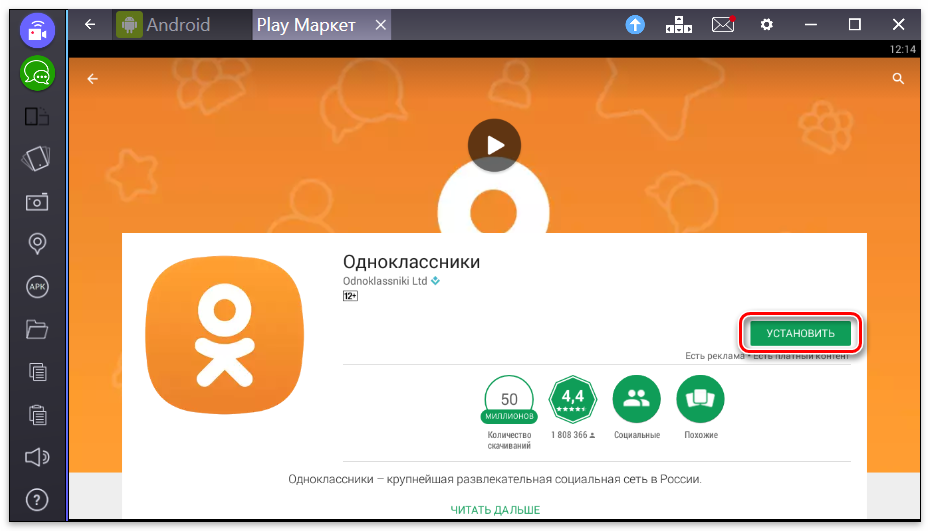Open the mail notifications envelope icon
Screen dimensions: 930x531
722,25
